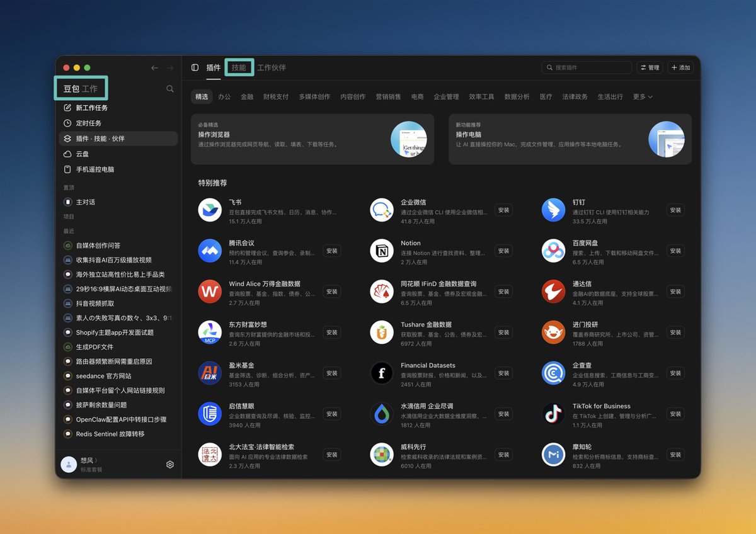This screenshot has height=534, width=756.
Task: Start a 新工作任务 from sidebar
Action: coord(118,108)
